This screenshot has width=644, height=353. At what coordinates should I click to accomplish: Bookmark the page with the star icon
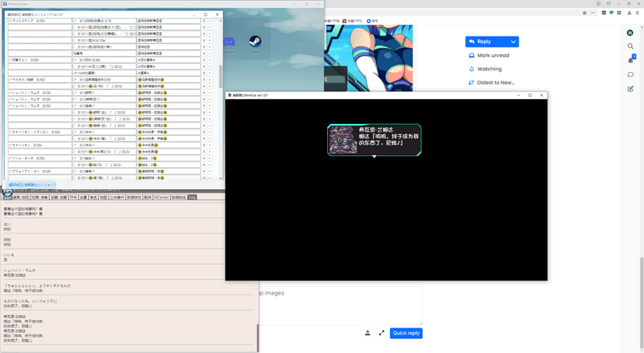[585, 13]
